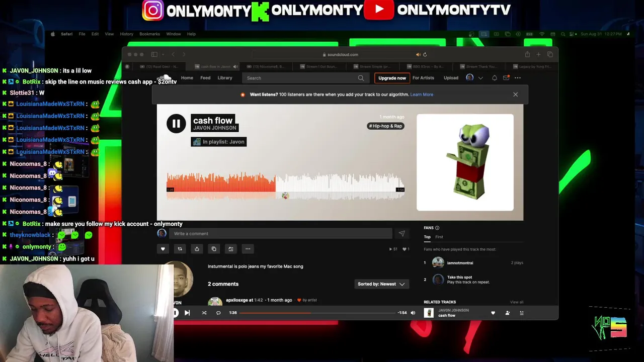Go to SoundCloud Library tab
Viewport: 644px width, 362px height.
pyautogui.click(x=225, y=78)
